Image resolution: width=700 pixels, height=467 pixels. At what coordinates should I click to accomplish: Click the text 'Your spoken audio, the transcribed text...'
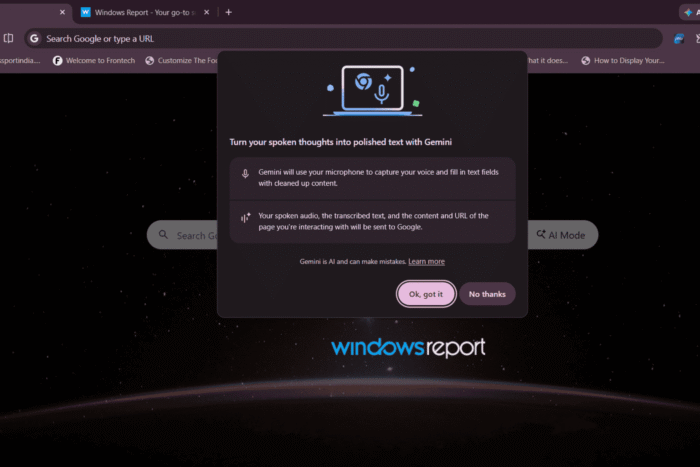tap(373, 221)
